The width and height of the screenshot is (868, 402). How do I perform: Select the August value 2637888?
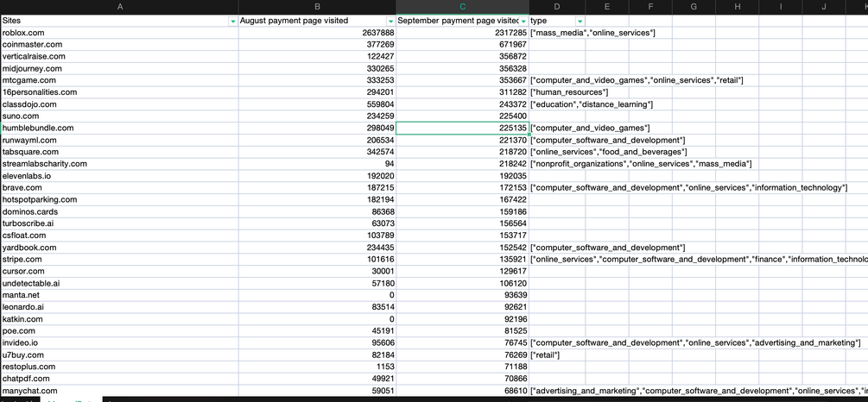tap(317, 33)
